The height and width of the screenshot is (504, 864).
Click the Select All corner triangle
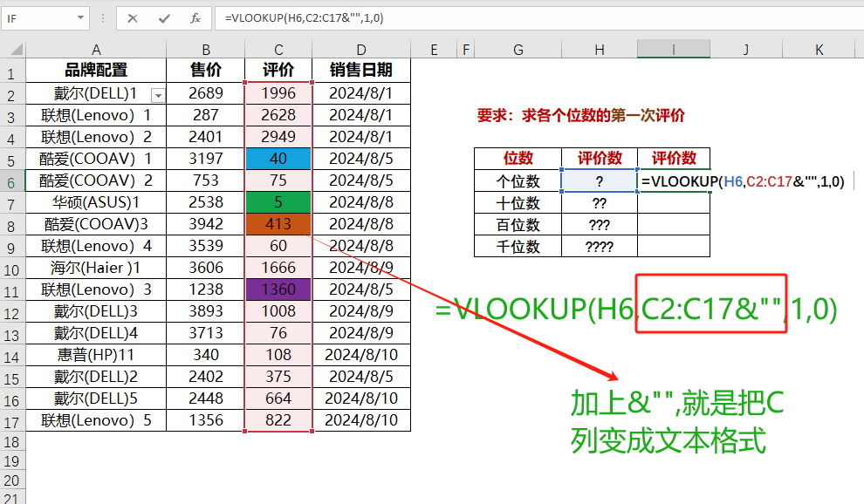pyautogui.click(x=17, y=50)
